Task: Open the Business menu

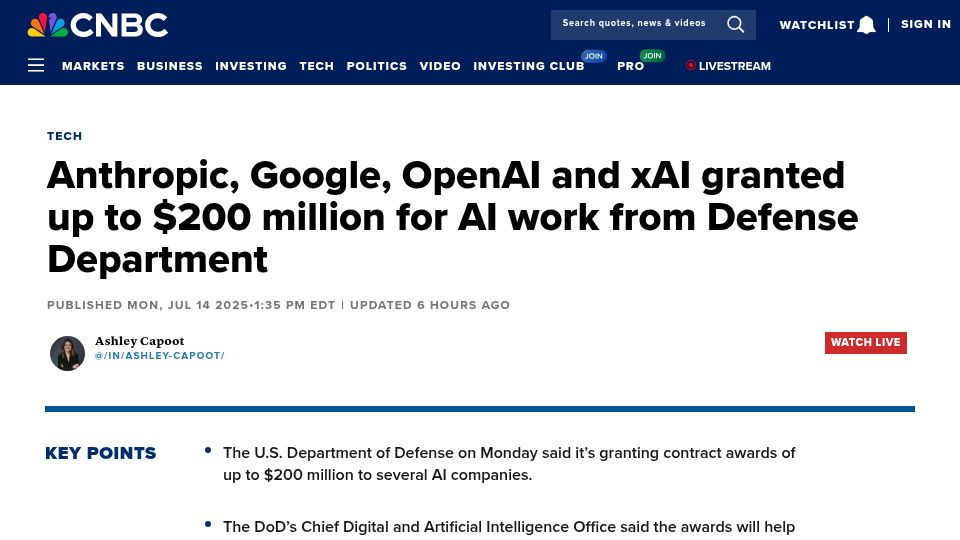Action: pos(170,66)
